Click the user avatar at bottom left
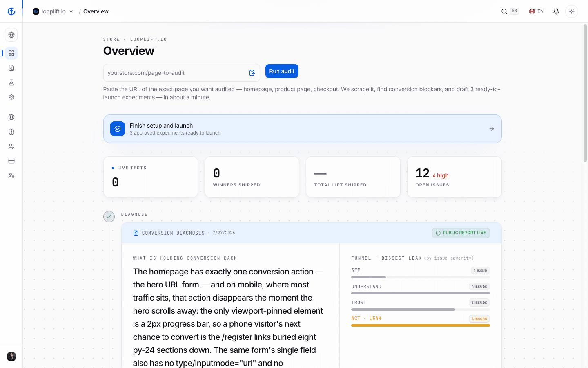The image size is (588, 368). (x=11, y=357)
